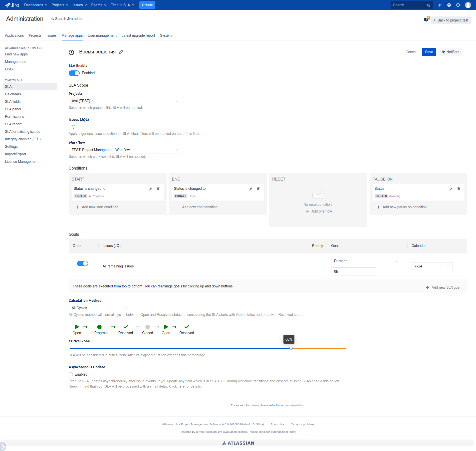Click the JQL valid checkmark icon
This screenshot has height=451, width=476.
(73, 127)
